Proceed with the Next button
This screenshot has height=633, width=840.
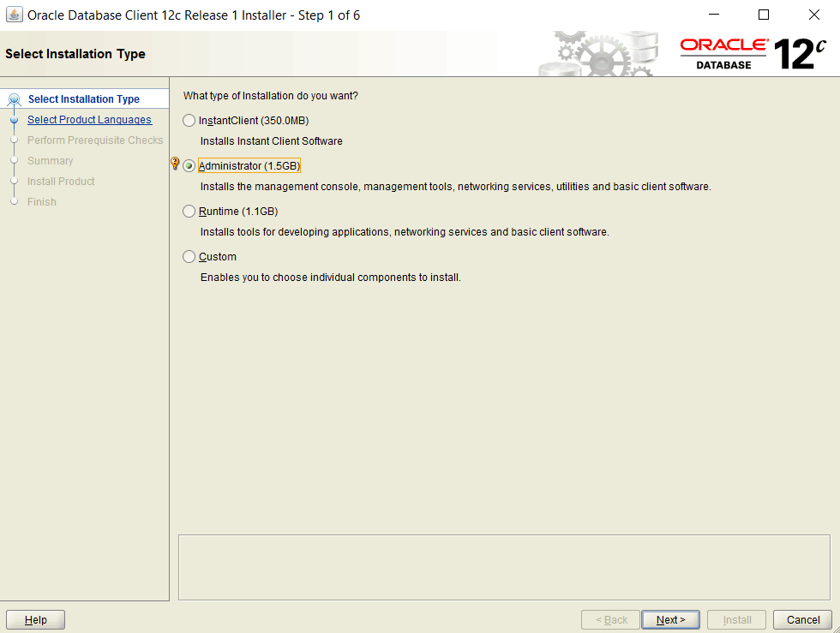[670, 619]
